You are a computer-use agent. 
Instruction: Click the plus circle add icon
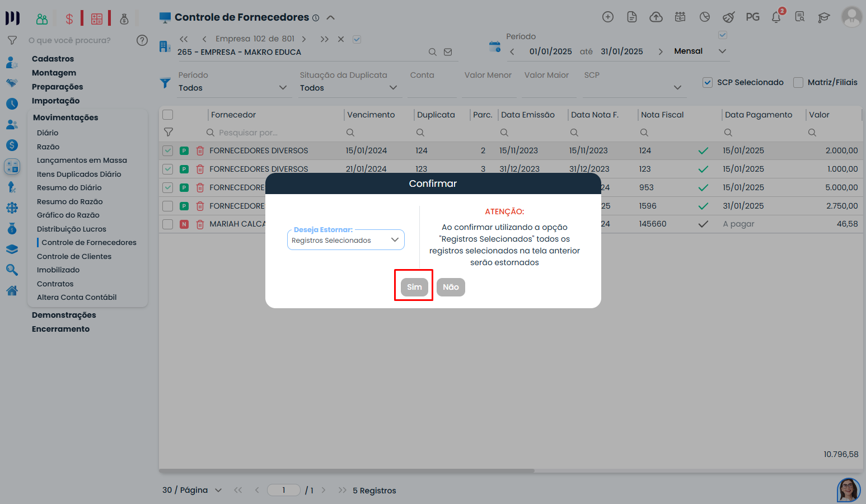[607, 17]
